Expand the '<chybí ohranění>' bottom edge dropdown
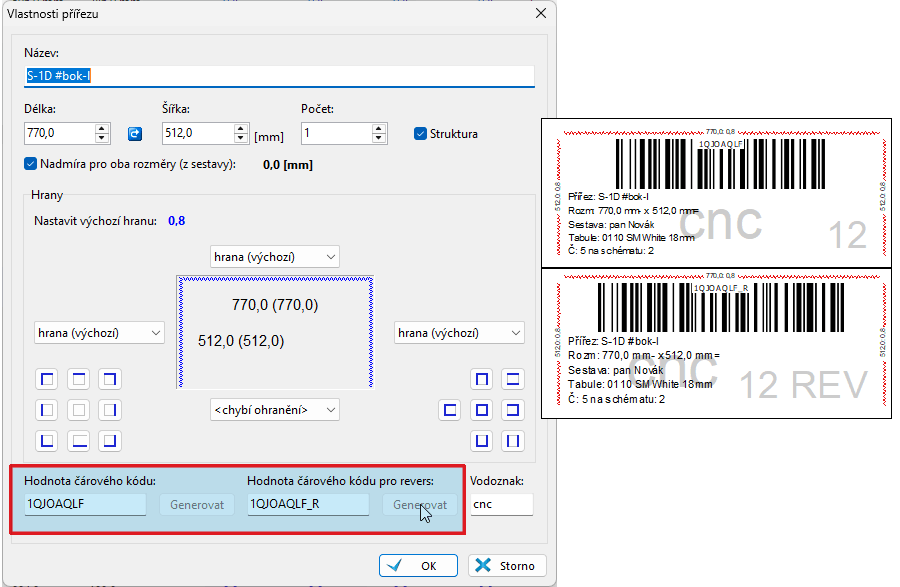The image size is (900, 587). click(x=276, y=409)
